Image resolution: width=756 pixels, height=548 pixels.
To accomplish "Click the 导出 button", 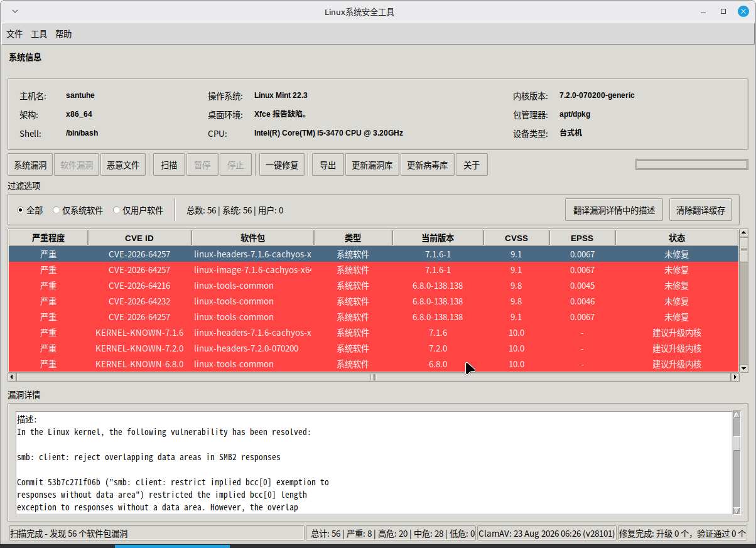I will 328,165.
